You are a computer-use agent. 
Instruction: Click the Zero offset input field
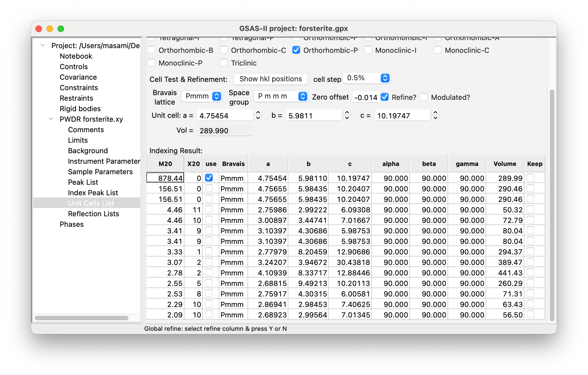[x=365, y=97]
